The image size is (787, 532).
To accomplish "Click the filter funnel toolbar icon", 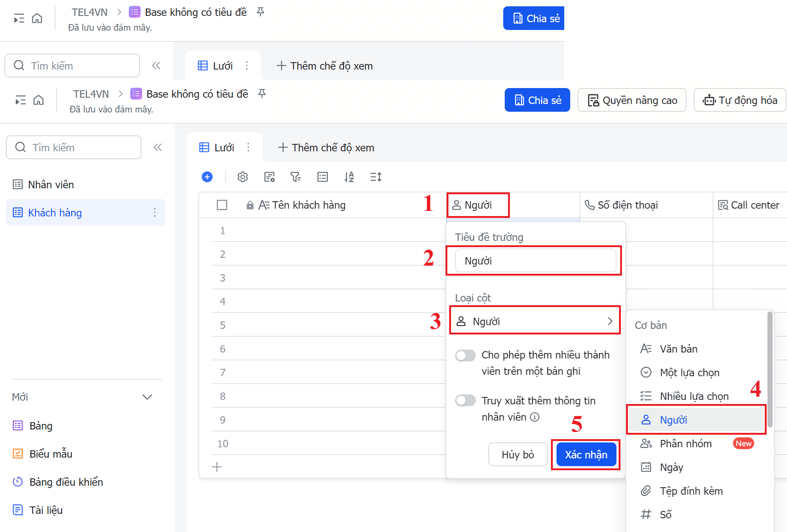I will click(295, 177).
